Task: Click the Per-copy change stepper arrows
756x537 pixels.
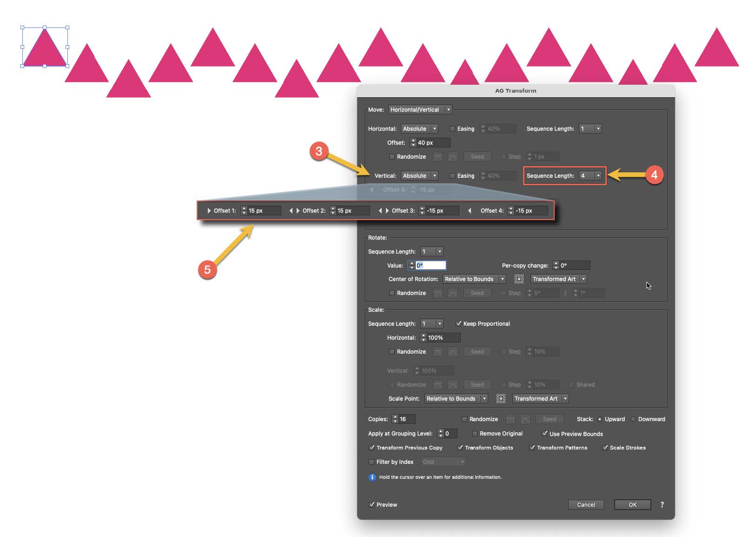Action: (x=556, y=266)
